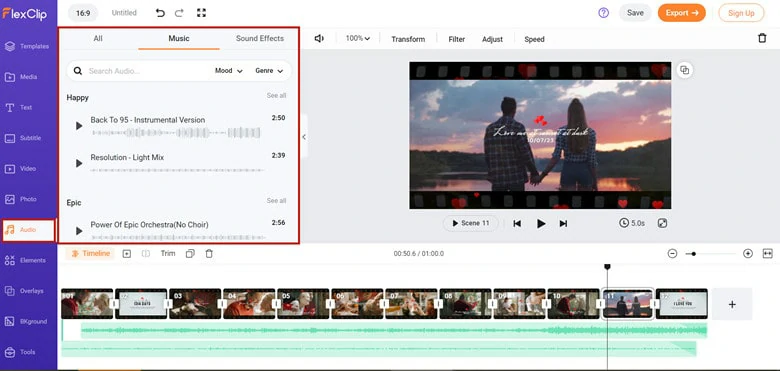Click the add scene icon in timeline toolbar
The image size is (780, 371).
click(x=127, y=254)
